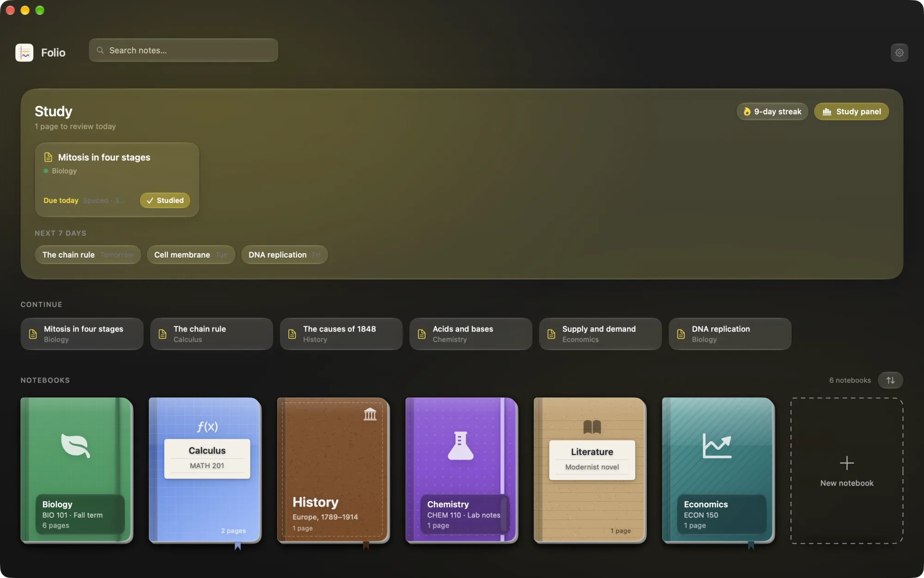Open the History Europe notebook
924x578 pixels.
[334, 470]
